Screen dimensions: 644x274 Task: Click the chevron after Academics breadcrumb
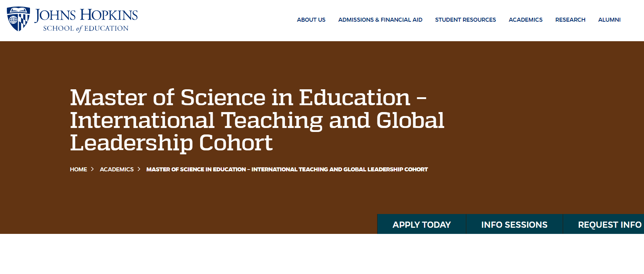139,169
